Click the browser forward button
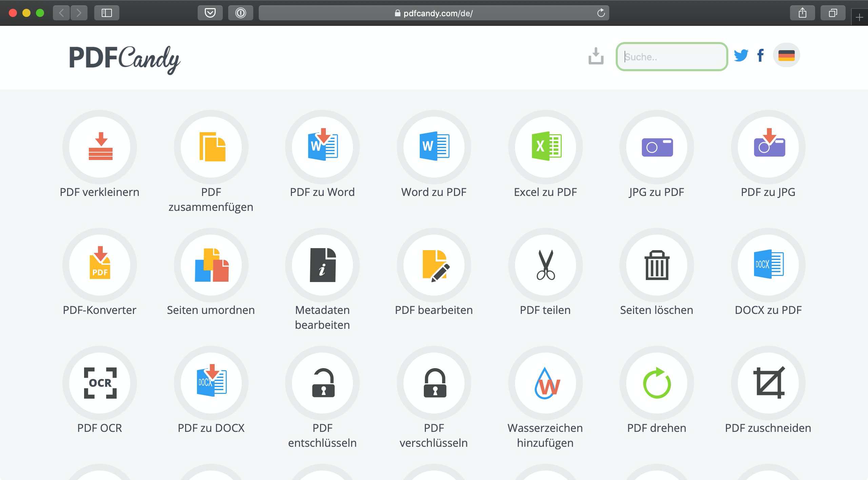The height and width of the screenshot is (480, 868). [79, 13]
